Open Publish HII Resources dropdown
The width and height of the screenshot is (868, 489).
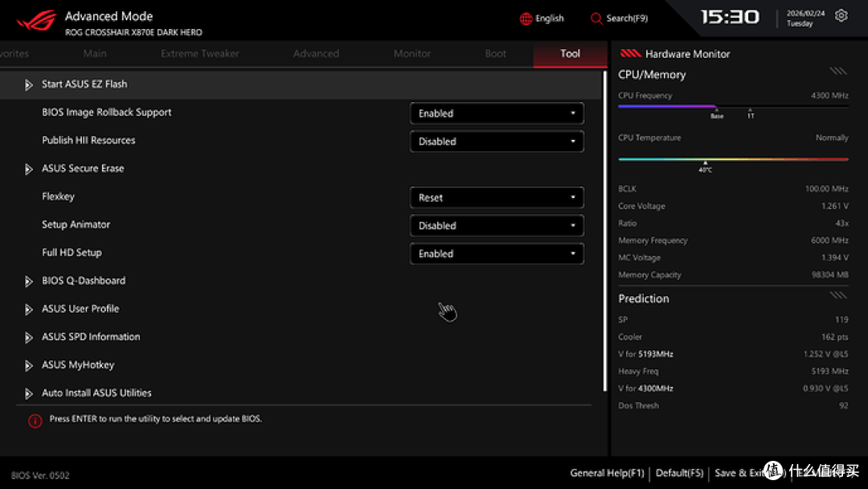(x=497, y=142)
